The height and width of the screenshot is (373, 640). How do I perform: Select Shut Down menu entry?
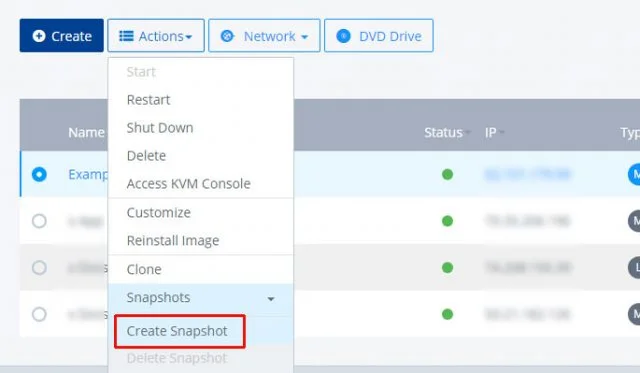tap(160, 128)
